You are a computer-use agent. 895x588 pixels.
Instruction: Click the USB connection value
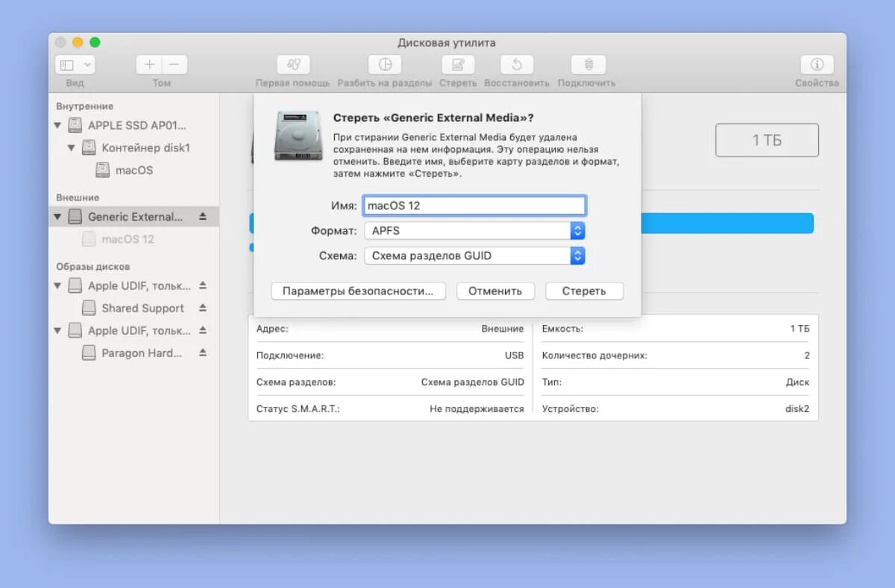coord(514,355)
